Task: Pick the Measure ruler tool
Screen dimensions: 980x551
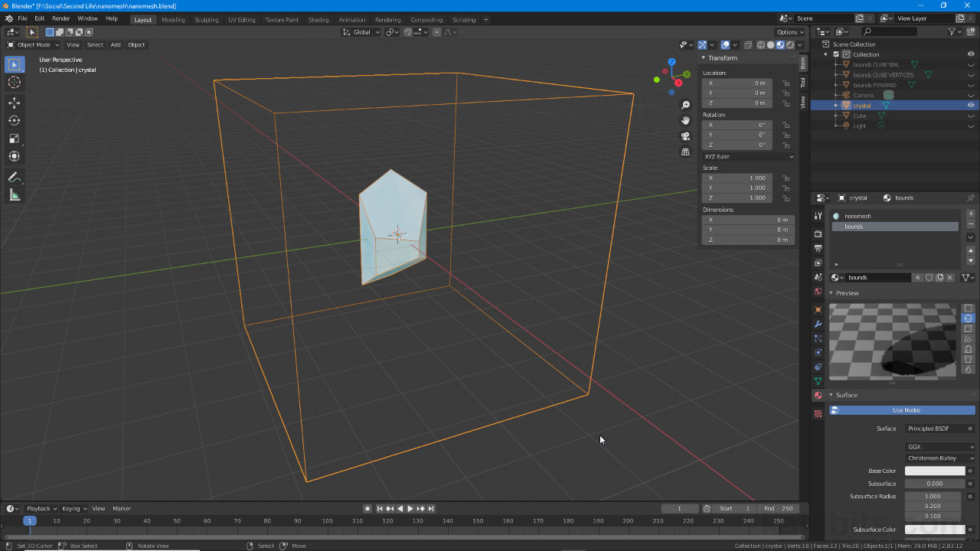Action: [14, 195]
